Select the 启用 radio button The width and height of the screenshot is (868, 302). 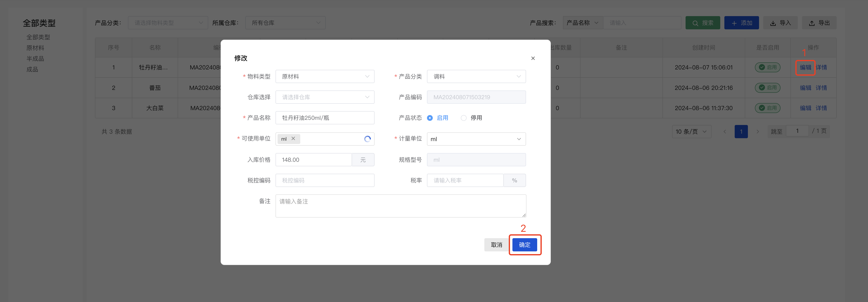click(430, 118)
